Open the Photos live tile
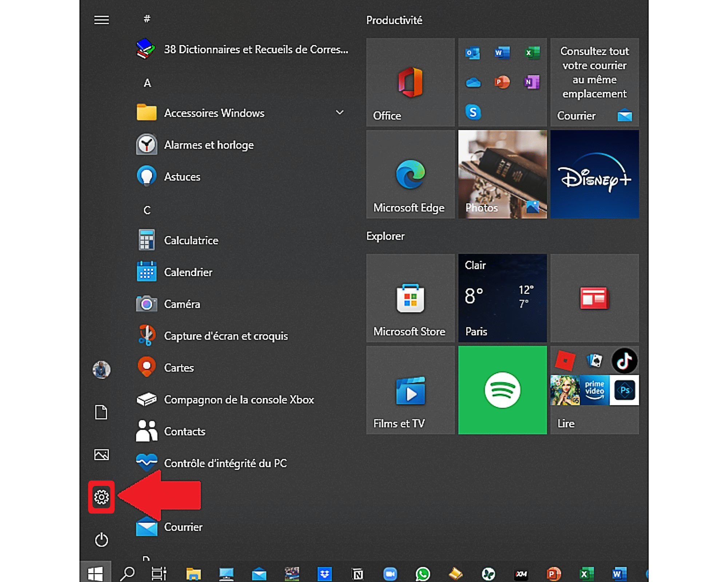The width and height of the screenshot is (728, 582). 502,174
